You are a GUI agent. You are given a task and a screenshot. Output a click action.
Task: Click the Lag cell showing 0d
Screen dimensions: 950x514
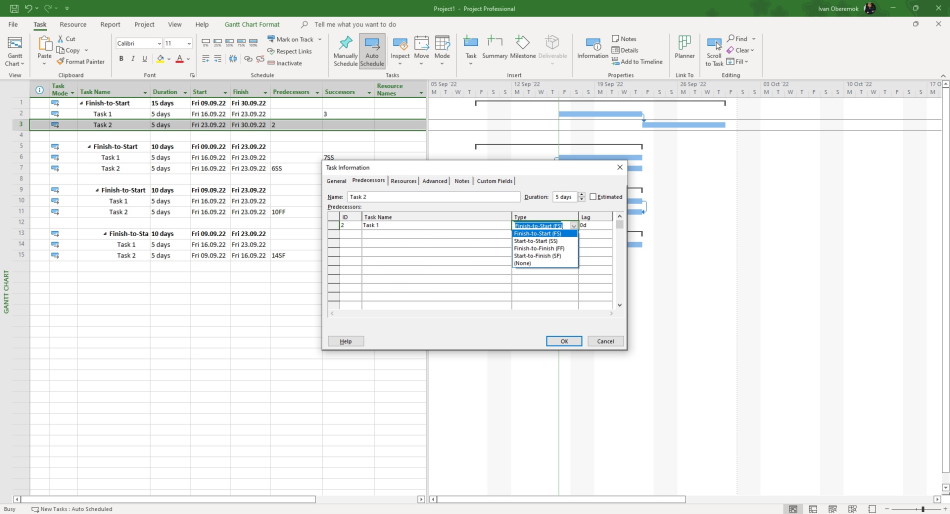click(x=596, y=225)
